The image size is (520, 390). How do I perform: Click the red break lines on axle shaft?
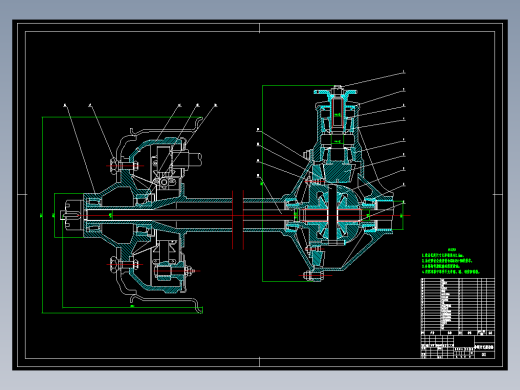[x=238, y=220]
